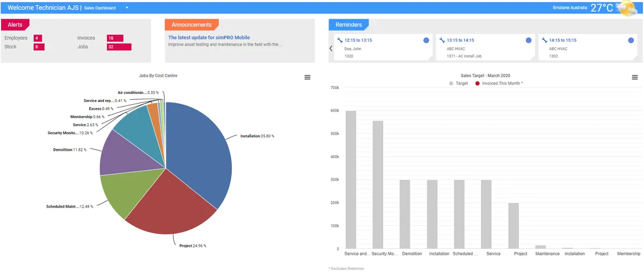Click the Maintenance target bar
Screen dimensions: 644x272
pyautogui.click(x=541, y=247)
